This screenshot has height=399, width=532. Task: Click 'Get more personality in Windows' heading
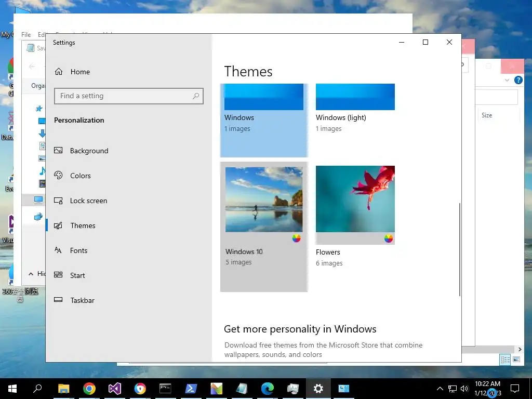(300, 329)
